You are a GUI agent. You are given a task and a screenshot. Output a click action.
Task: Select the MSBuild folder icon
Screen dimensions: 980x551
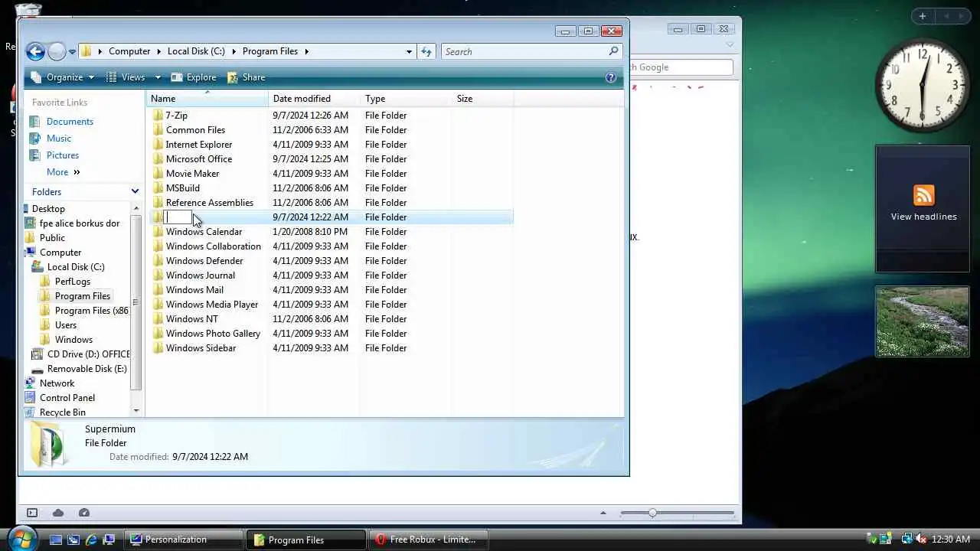[158, 188]
